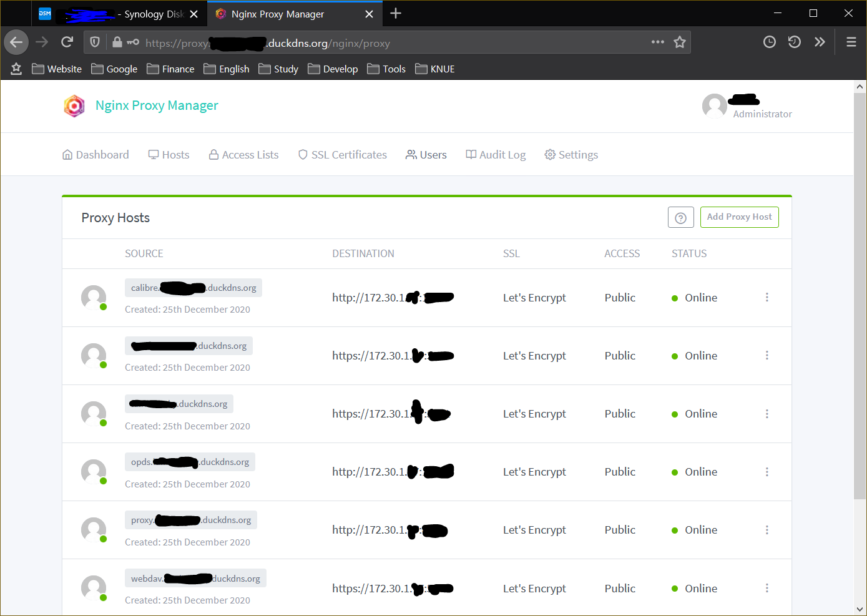Expand the toolbar overflow chevrons

[820, 42]
